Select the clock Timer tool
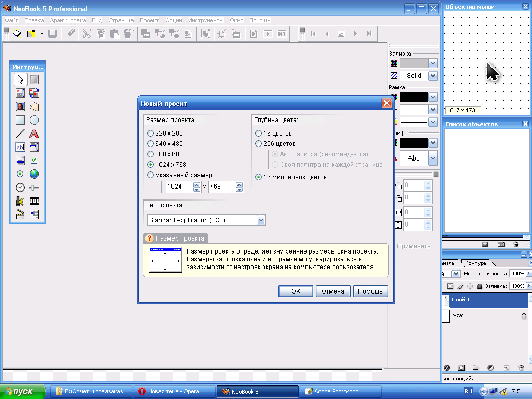 [20, 188]
